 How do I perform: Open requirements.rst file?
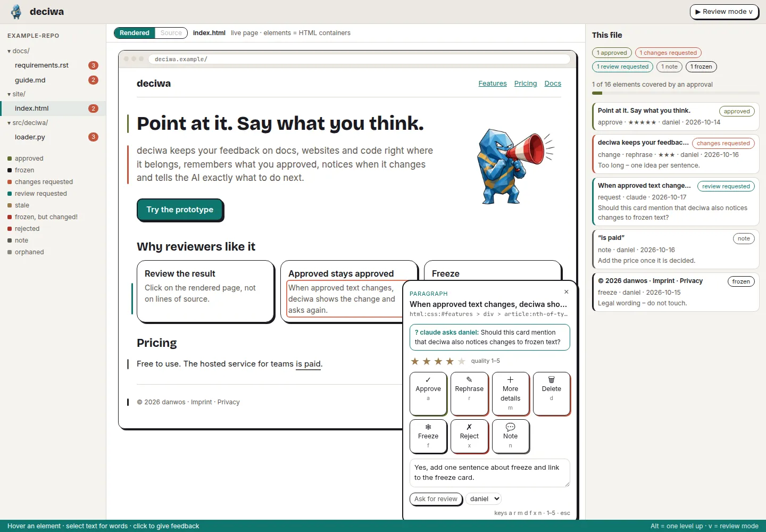point(53,65)
